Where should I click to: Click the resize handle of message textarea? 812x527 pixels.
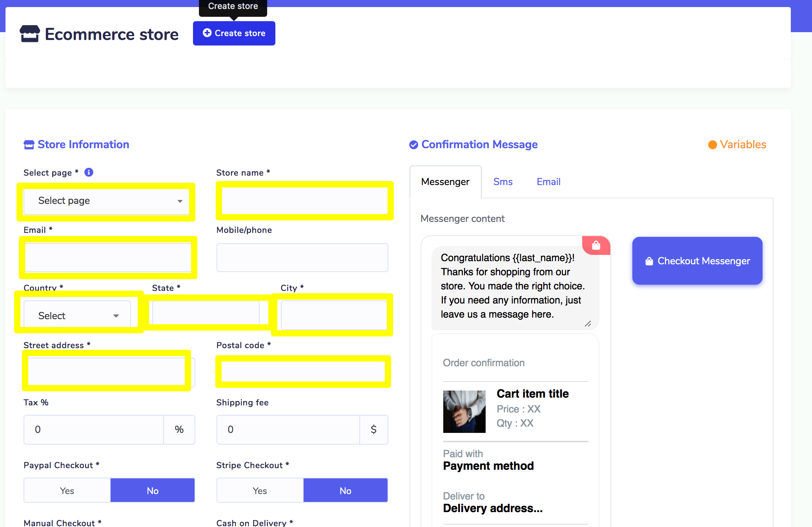coord(588,324)
